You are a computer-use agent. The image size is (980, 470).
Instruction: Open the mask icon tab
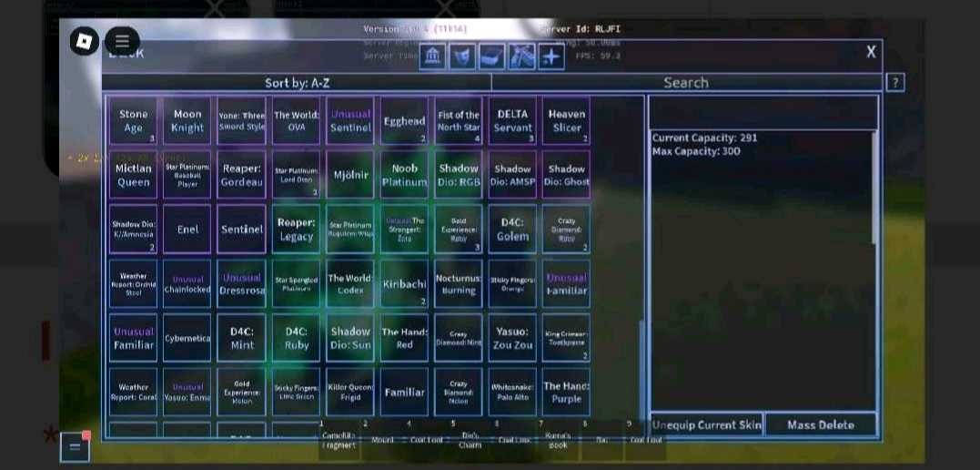point(462,57)
